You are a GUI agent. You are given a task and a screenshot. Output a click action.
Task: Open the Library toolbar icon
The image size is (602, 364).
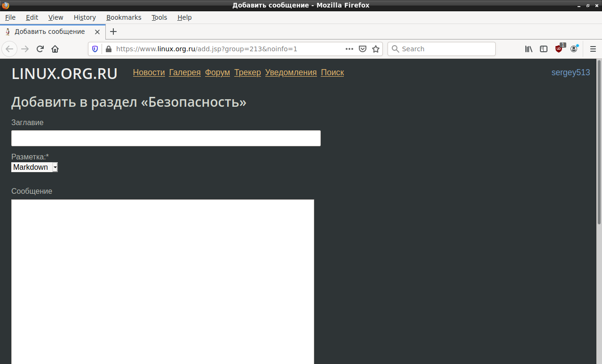point(529,49)
